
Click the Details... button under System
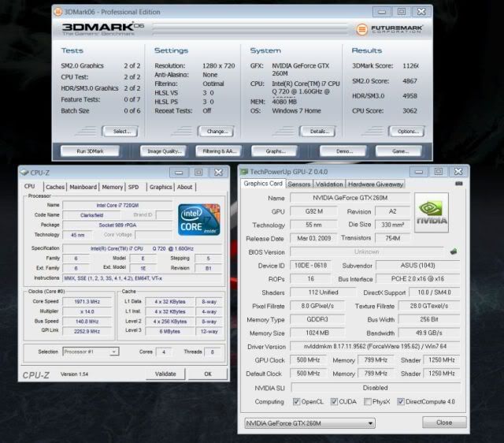click(317, 132)
